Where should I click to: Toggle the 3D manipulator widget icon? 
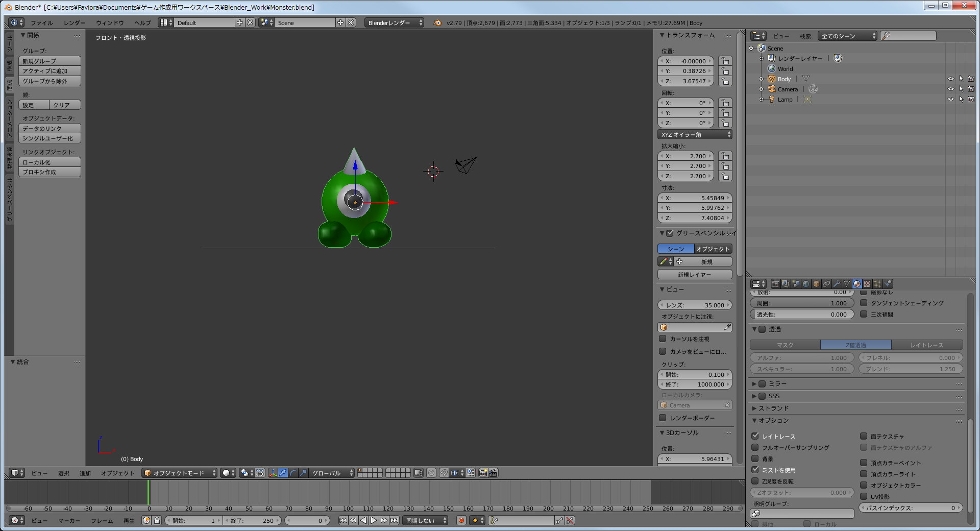pyautogui.click(x=273, y=473)
